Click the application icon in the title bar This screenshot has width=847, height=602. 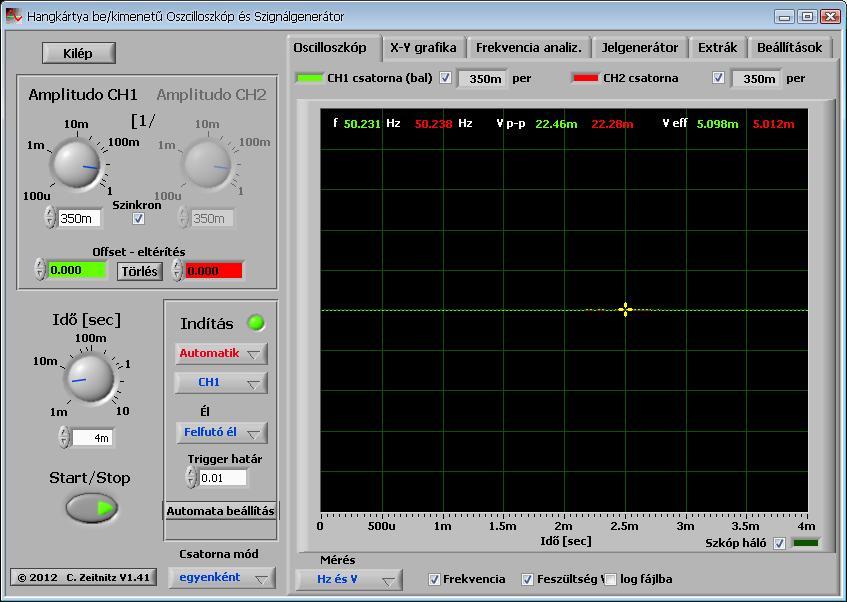click(14, 16)
